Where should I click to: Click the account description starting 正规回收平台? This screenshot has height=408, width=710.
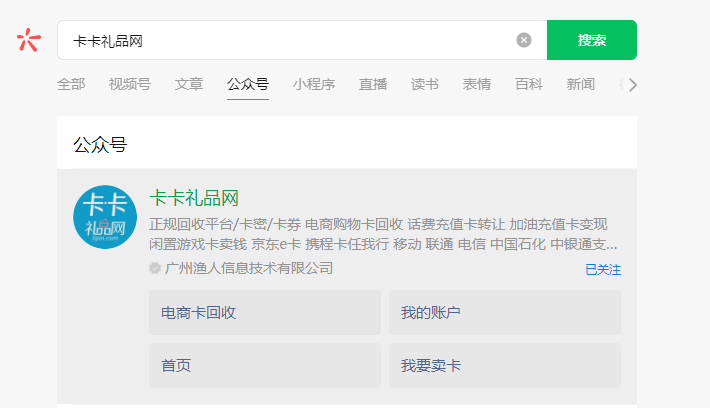click(x=383, y=234)
